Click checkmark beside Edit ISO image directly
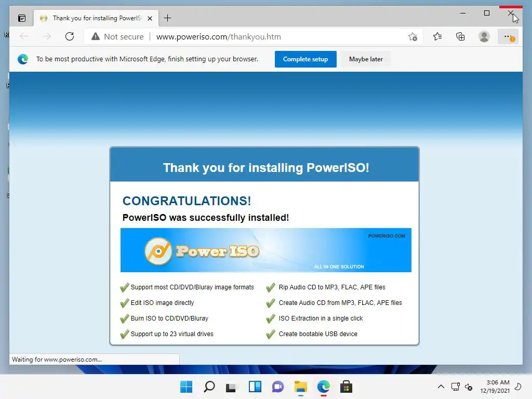532x399 pixels. click(x=125, y=303)
